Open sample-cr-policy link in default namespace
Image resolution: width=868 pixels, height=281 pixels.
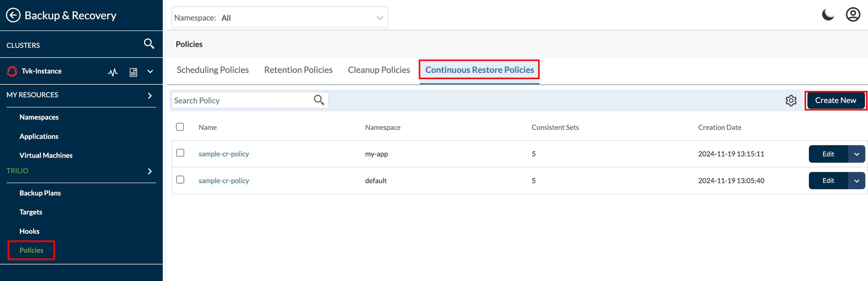[223, 181]
